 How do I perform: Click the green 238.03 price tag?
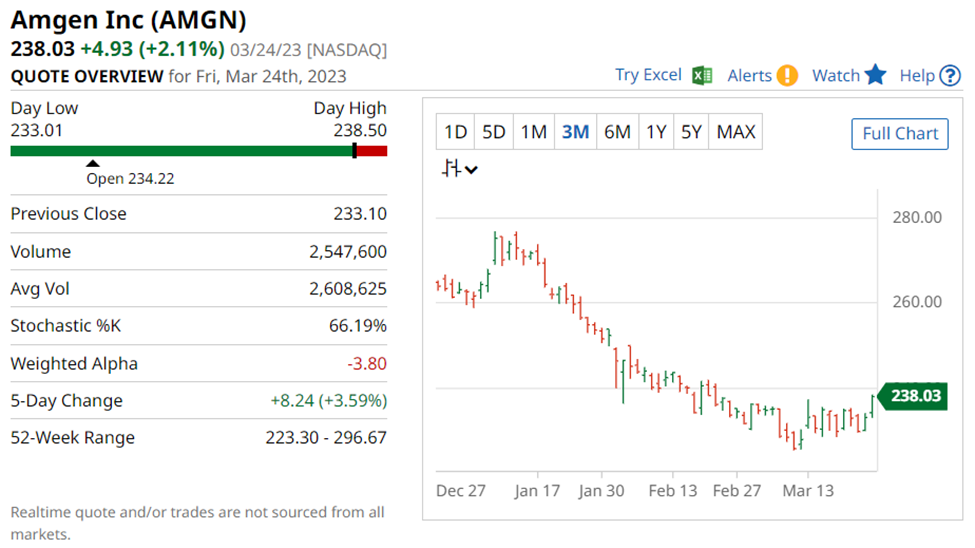pos(913,396)
